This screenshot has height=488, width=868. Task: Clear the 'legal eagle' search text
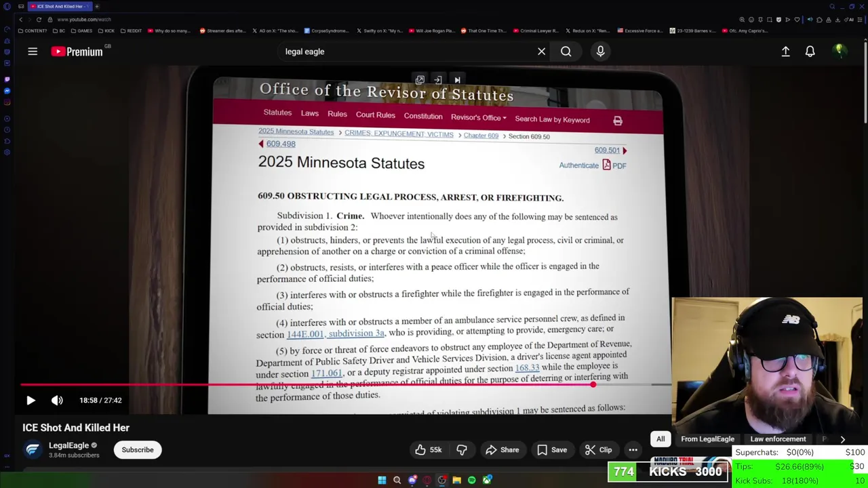point(541,52)
